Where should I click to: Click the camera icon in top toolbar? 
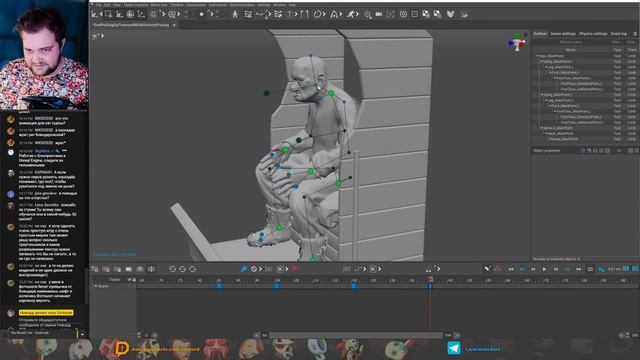click(x=379, y=14)
